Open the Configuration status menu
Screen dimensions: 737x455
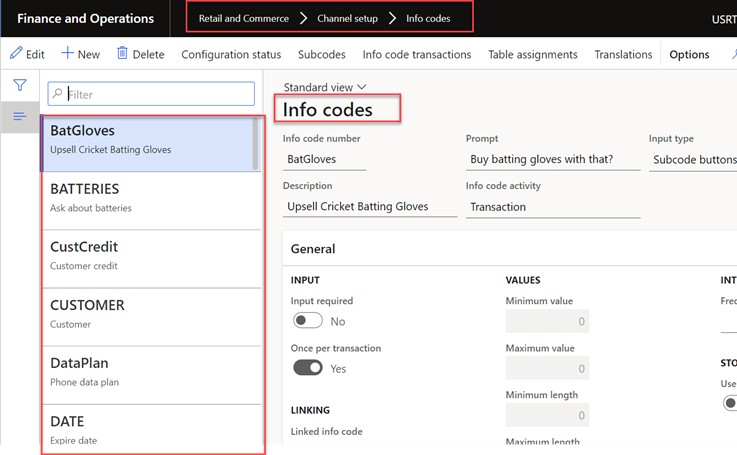(231, 55)
